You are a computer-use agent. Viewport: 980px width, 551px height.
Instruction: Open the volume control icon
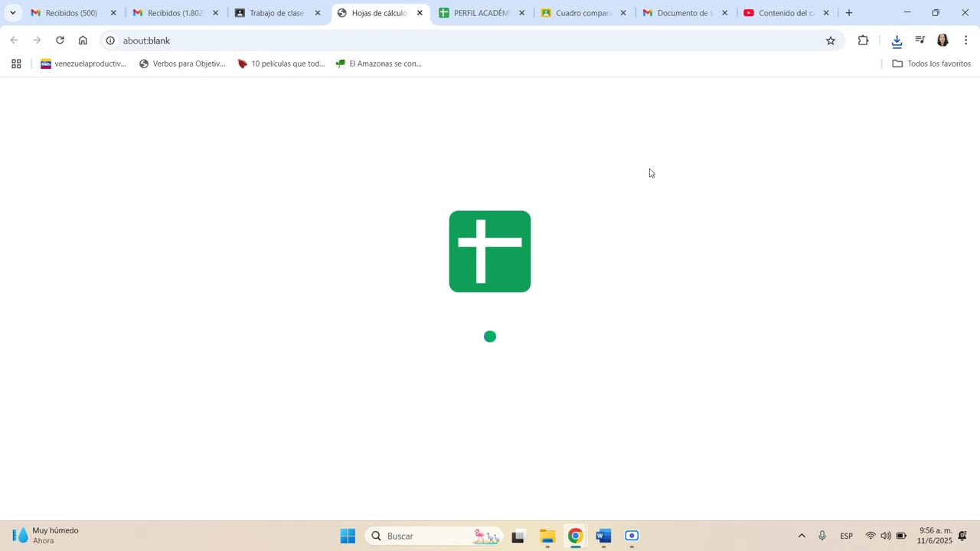click(x=886, y=536)
